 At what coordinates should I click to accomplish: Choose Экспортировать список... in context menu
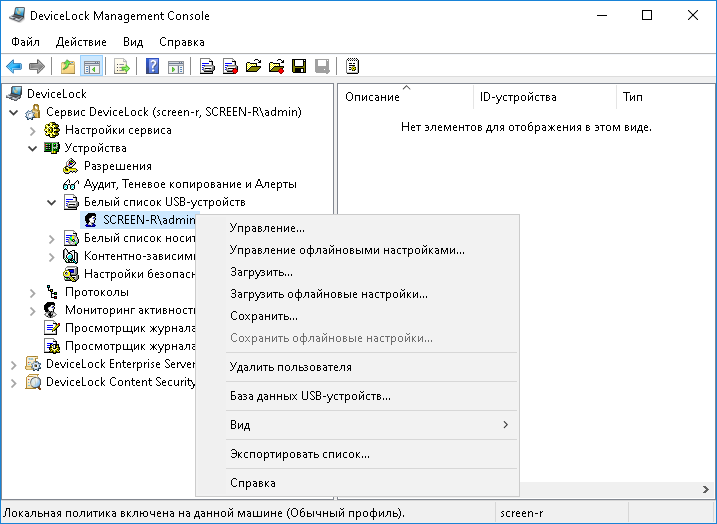[358, 454]
